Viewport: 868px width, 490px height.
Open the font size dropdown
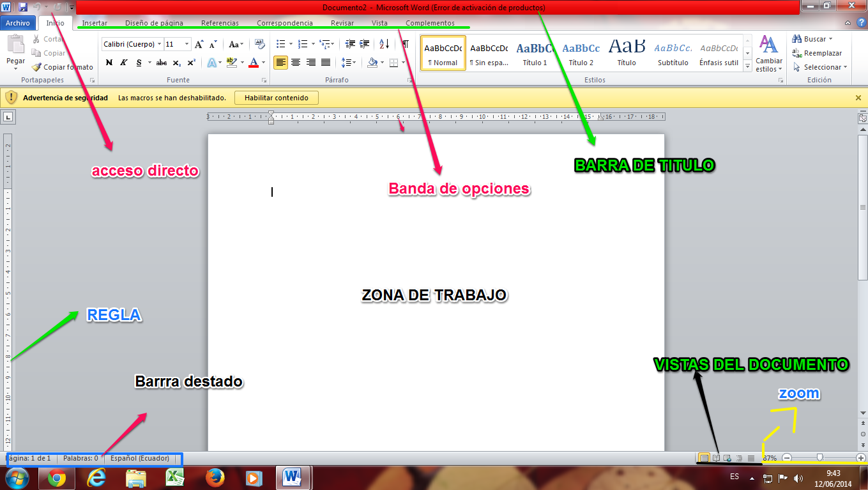coord(187,44)
